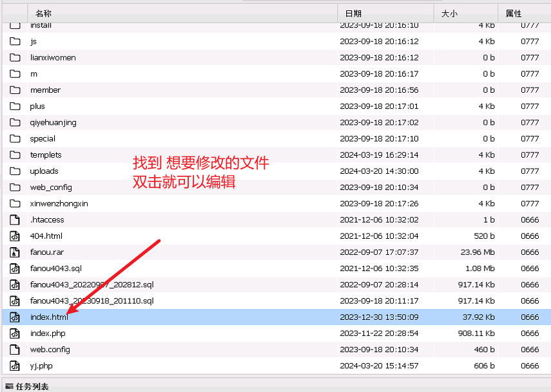Click the templets folder icon
The image size is (551, 392).
tap(15, 154)
